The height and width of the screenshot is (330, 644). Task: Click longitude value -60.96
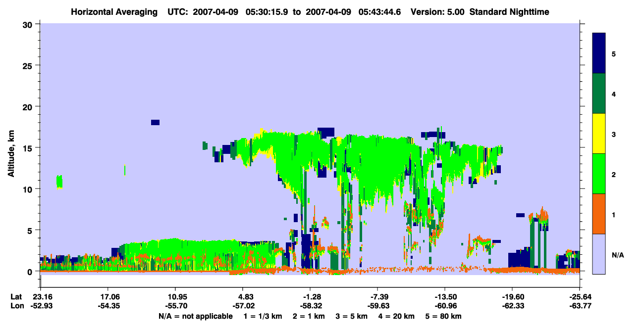pyautogui.click(x=445, y=306)
